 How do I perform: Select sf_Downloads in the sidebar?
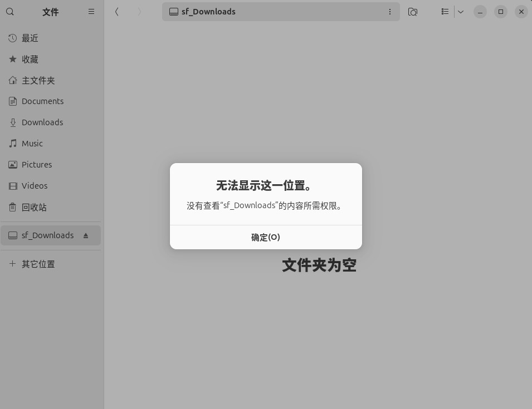coord(51,235)
